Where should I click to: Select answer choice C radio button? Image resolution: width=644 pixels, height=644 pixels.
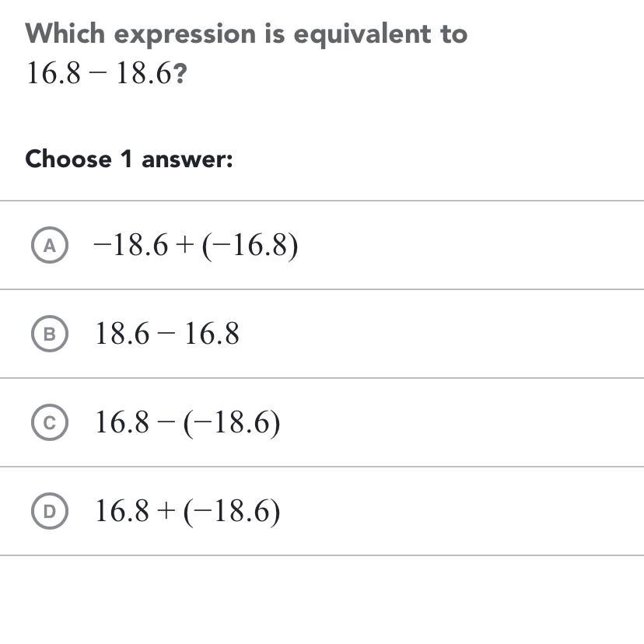[50, 423]
